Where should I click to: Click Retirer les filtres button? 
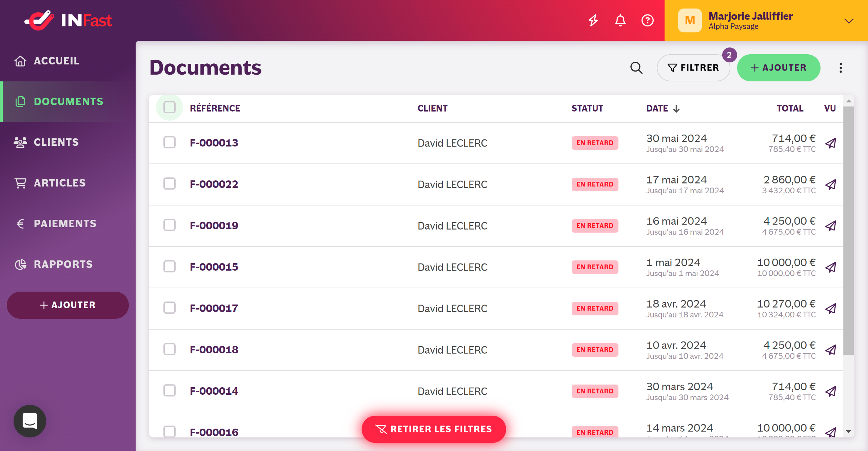[x=434, y=429]
